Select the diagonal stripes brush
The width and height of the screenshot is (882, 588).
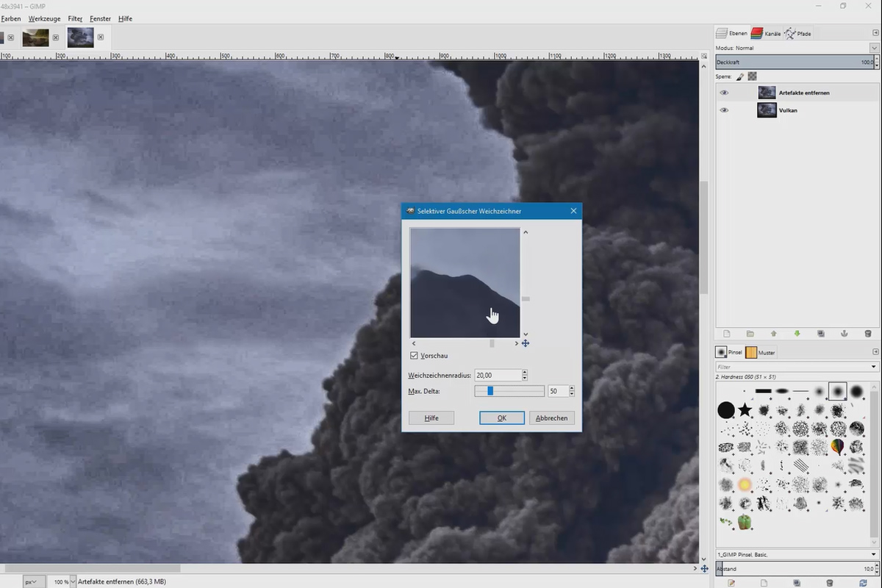(800, 465)
